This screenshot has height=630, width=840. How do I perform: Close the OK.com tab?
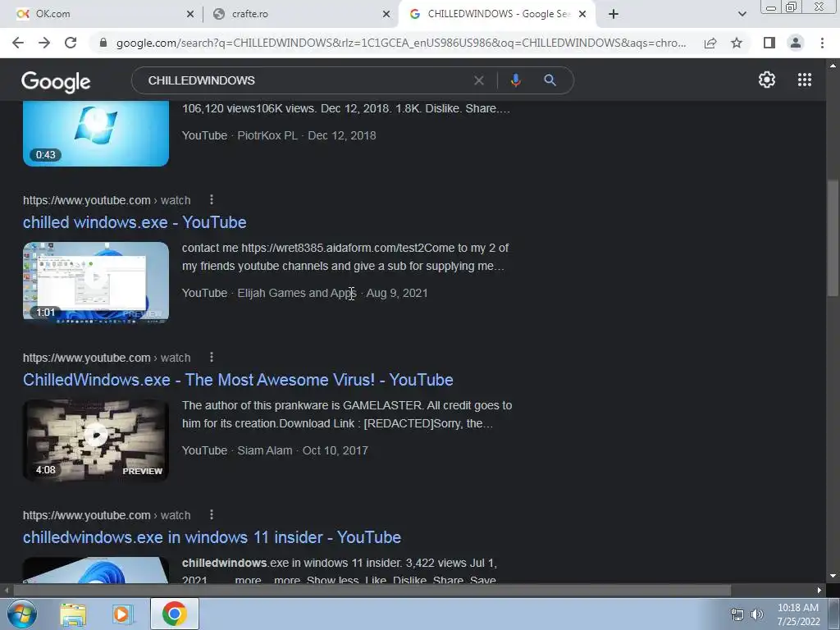click(x=190, y=15)
